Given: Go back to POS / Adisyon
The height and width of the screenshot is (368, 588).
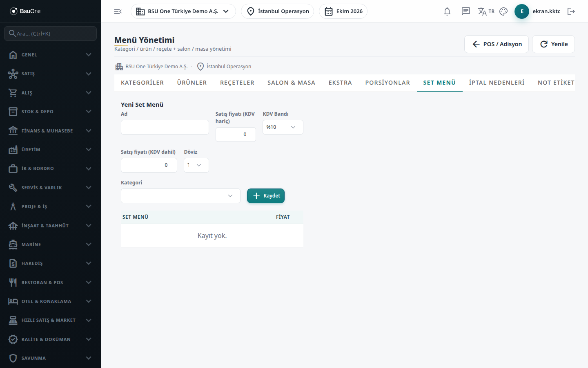Looking at the screenshot, I should (x=497, y=44).
